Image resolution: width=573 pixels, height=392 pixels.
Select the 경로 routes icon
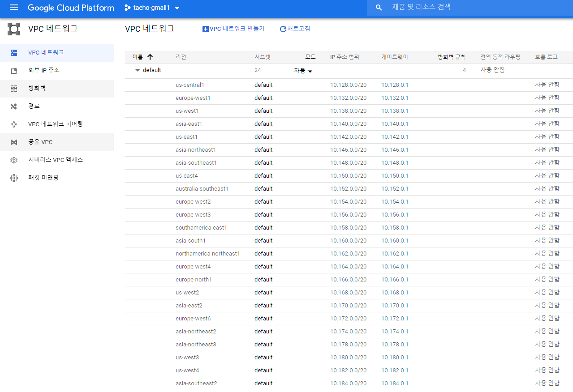(x=13, y=106)
